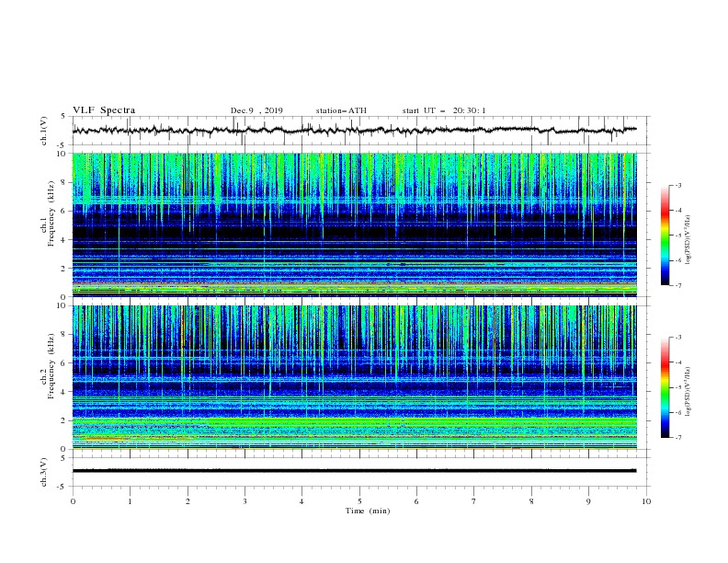Click the ch.1 spectrogram color bar
The width and height of the screenshot is (728, 563).
[665, 236]
